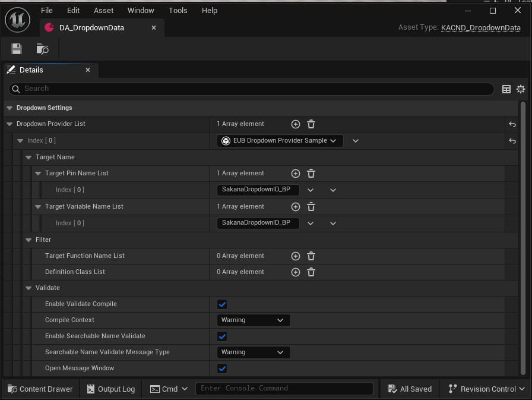Click the console command input field
Screen dimensions: 532x400
tap(284, 389)
